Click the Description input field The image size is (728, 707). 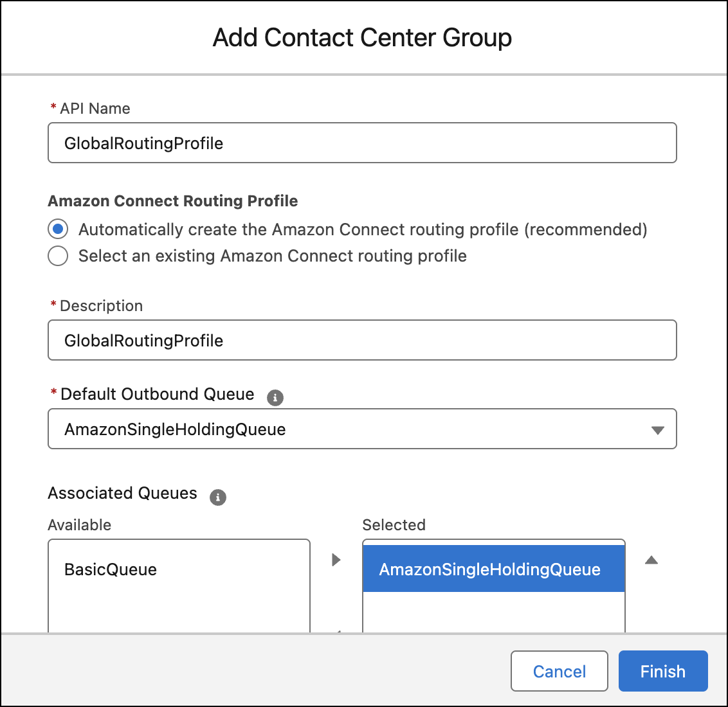click(x=362, y=340)
